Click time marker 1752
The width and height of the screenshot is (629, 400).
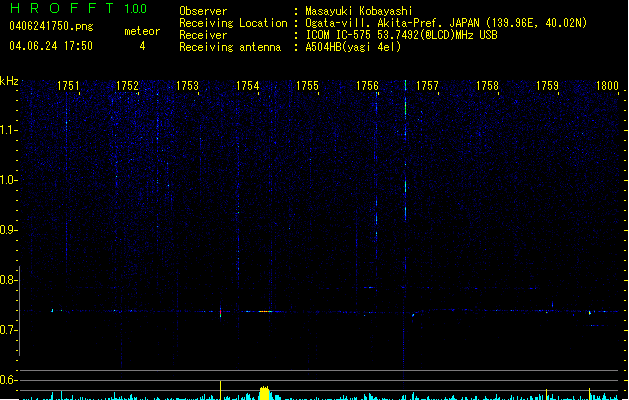coord(127,86)
